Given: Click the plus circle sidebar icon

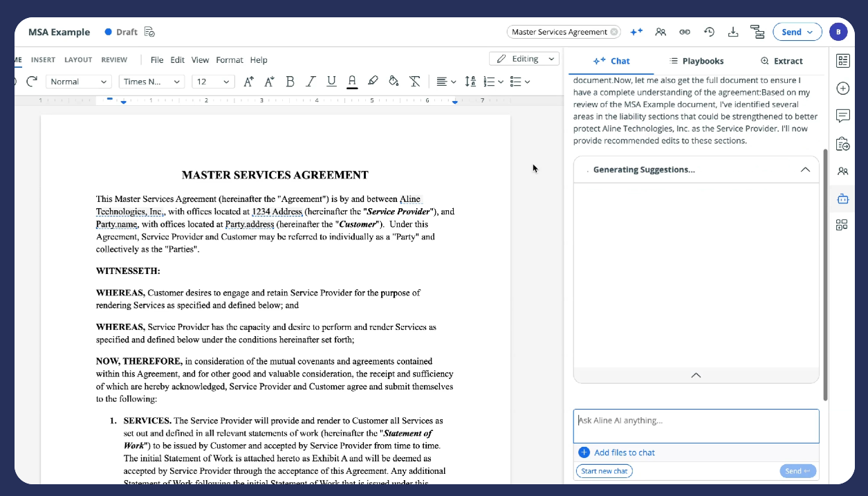Looking at the screenshot, I should point(842,89).
